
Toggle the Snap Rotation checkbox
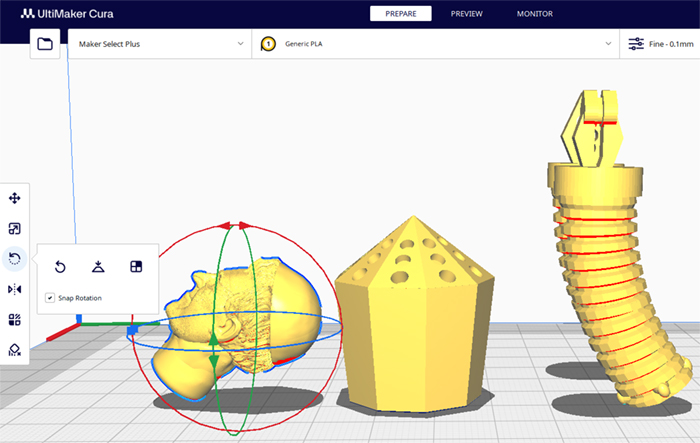pos(50,298)
